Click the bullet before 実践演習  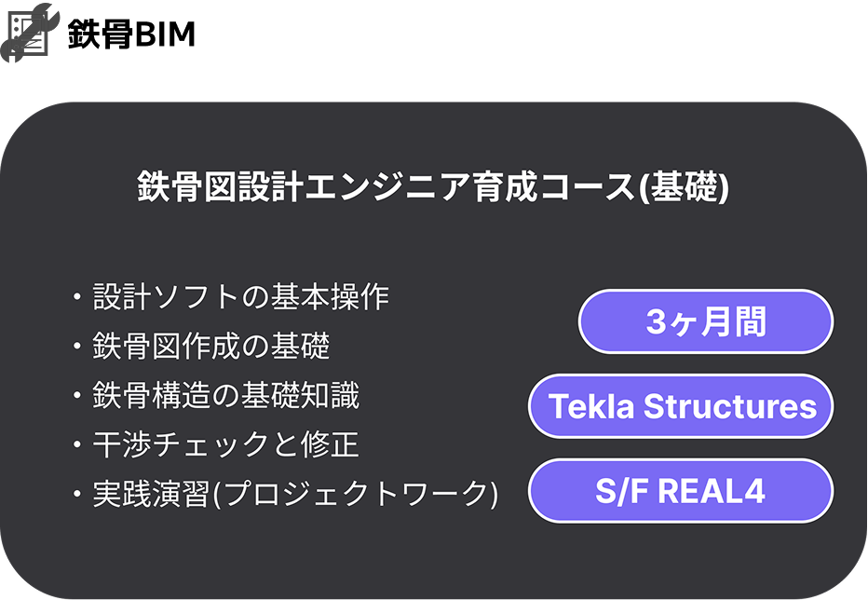pyautogui.click(x=77, y=494)
